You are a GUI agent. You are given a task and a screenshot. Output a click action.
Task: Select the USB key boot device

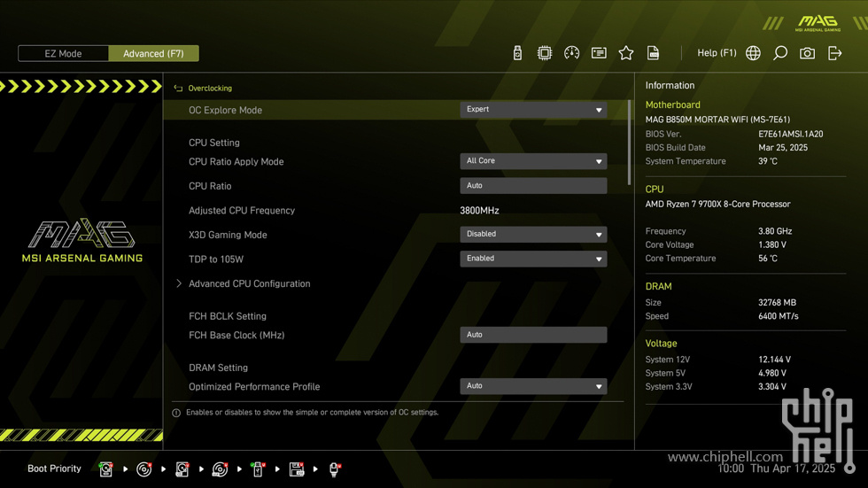coord(258,469)
